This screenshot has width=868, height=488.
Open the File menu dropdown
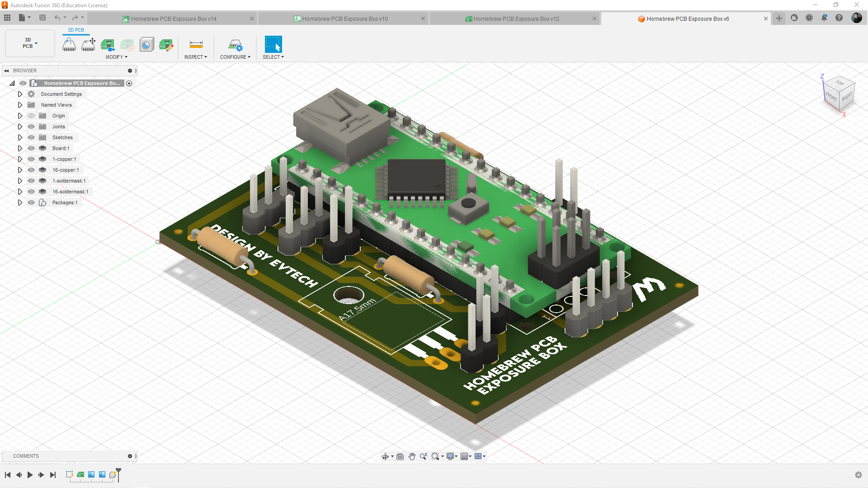24,18
